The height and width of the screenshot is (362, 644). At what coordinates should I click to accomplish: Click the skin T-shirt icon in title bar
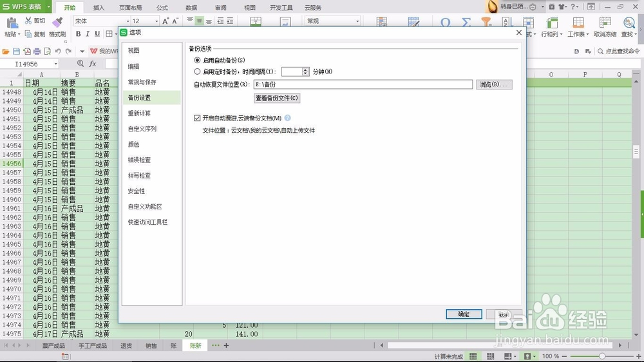point(561,6)
